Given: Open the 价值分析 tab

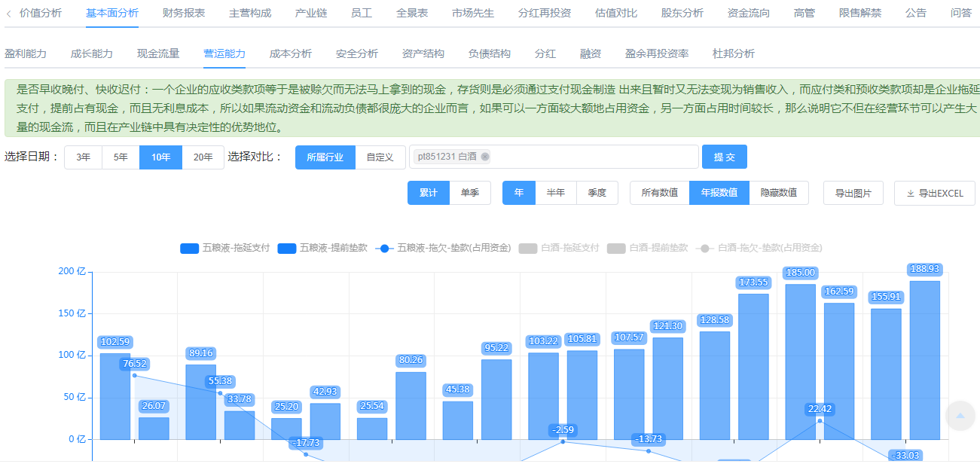Looking at the screenshot, I should pos(41,13).
